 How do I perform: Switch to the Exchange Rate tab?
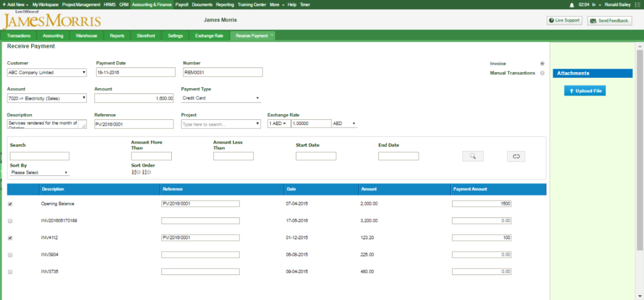[209, 36]
